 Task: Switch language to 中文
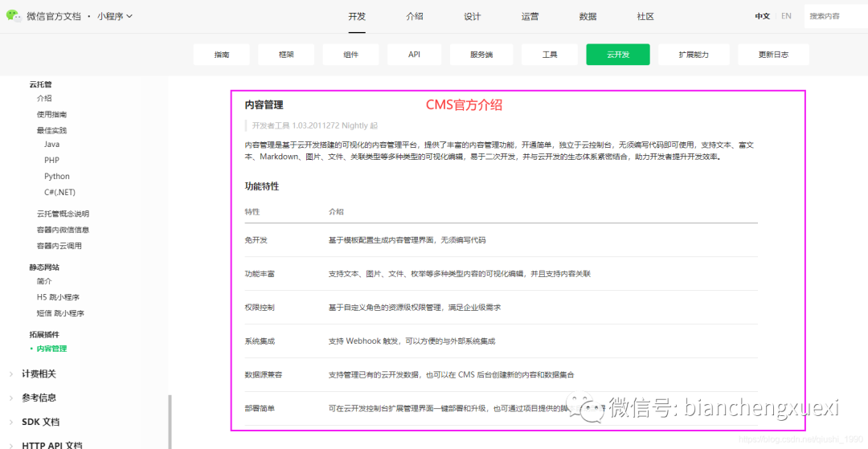[x=762, y=16]
